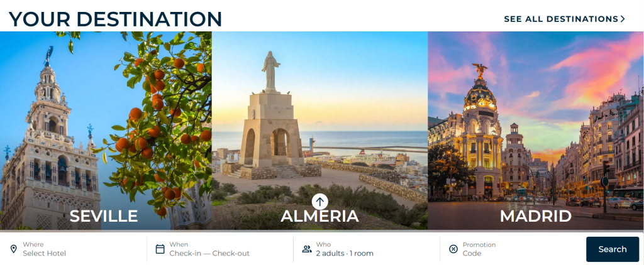
Task: Click the MADRID title text
Action: click(x=536, y=216)
